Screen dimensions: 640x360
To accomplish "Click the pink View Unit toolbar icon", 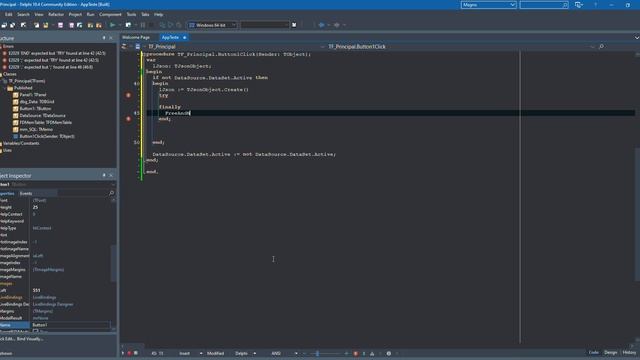I will pos(60,25).
